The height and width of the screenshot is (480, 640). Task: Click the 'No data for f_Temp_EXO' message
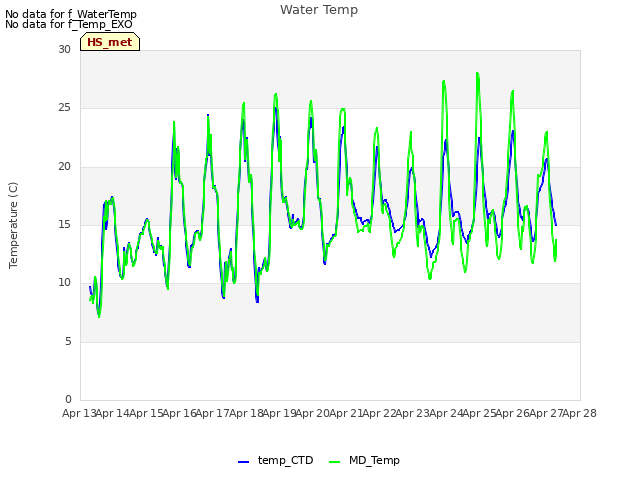coord(69,24)
